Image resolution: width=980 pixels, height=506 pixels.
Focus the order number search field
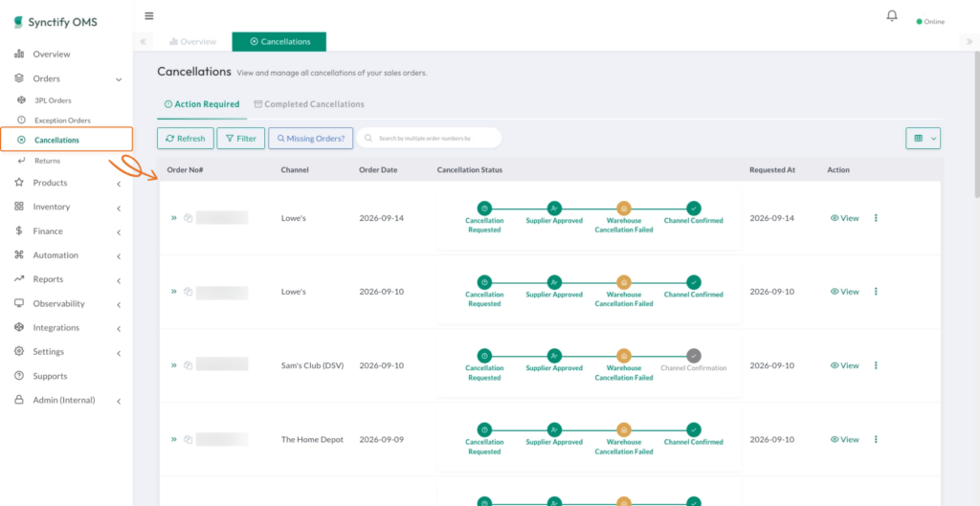pos(430,138)
